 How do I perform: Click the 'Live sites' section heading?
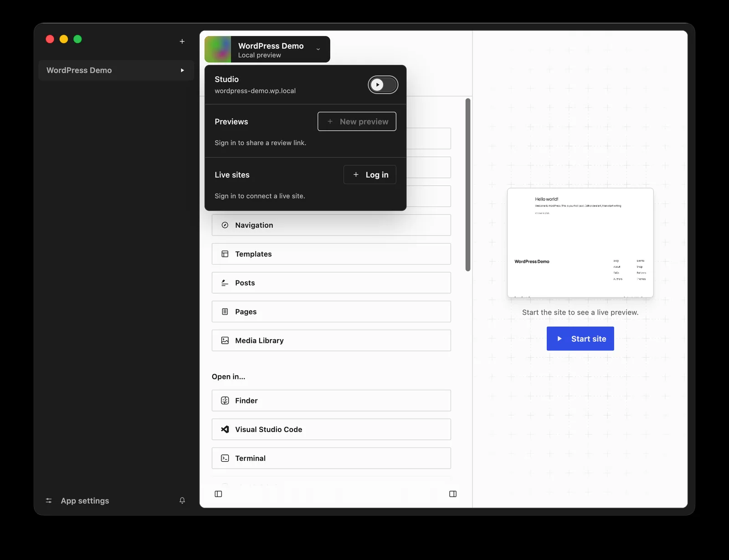click(232, 175)
